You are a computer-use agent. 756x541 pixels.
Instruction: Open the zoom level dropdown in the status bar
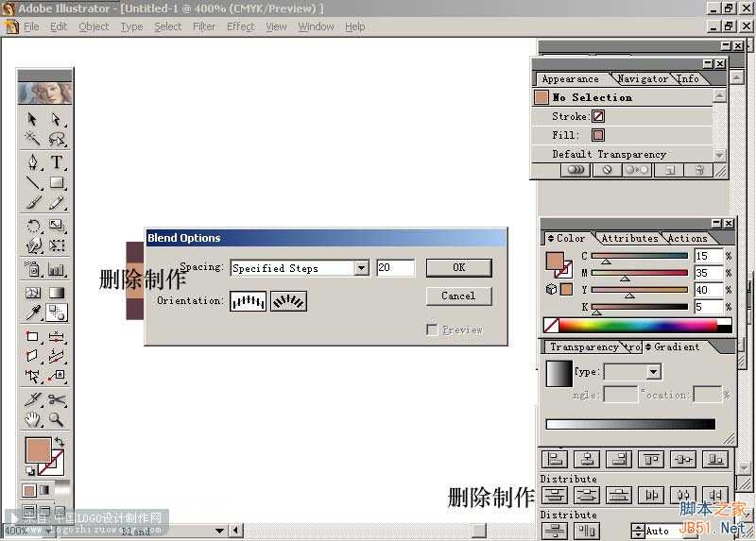click(x=48, y=531)
